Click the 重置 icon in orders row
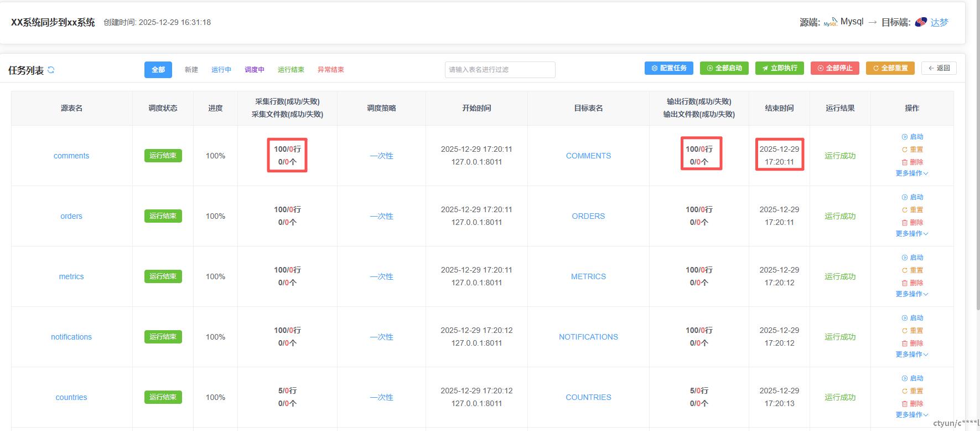980x431 pixels. tap(905, 210)
